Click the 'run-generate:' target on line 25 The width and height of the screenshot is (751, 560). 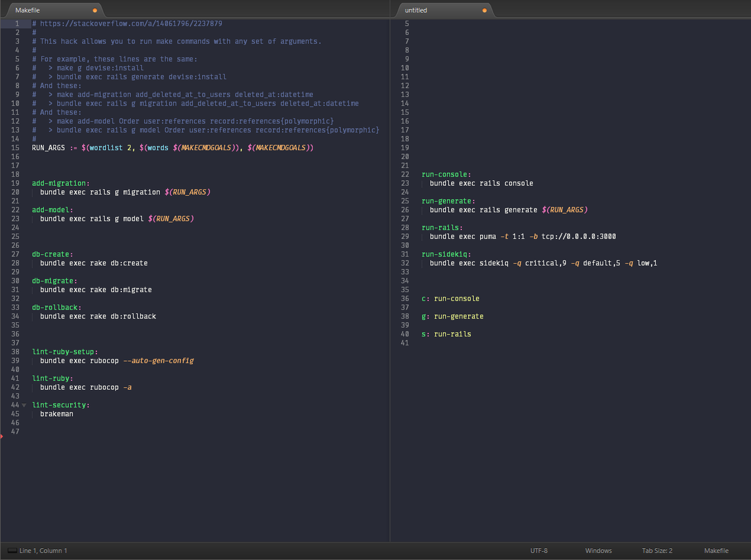[449, 201]
